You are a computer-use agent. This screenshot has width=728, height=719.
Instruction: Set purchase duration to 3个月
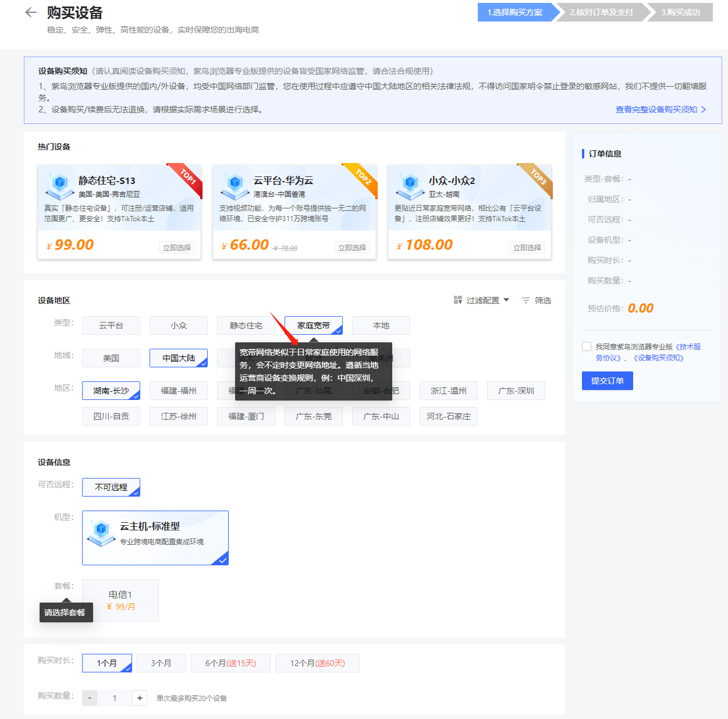coord(161,663)
